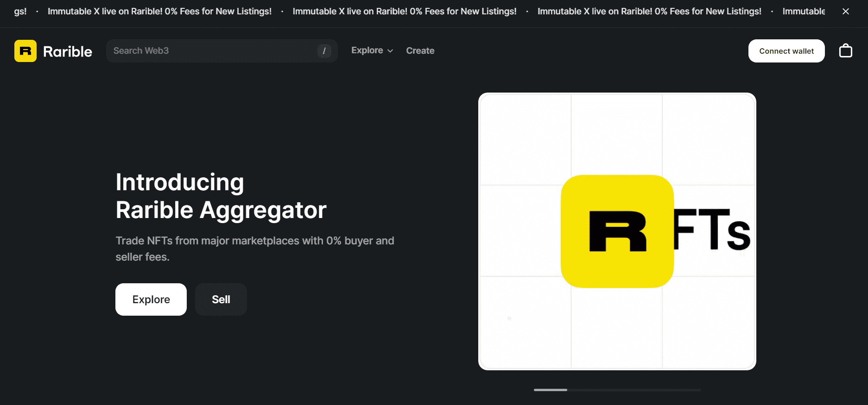Expand the Explore dropdown menu
The image size is (868, 405).
point(372,50)
